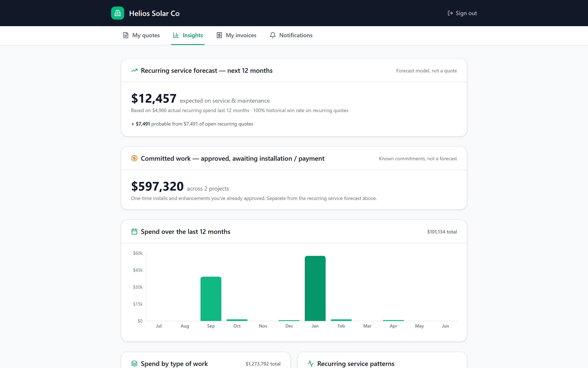Click the $45k axis label

point(138,270)
